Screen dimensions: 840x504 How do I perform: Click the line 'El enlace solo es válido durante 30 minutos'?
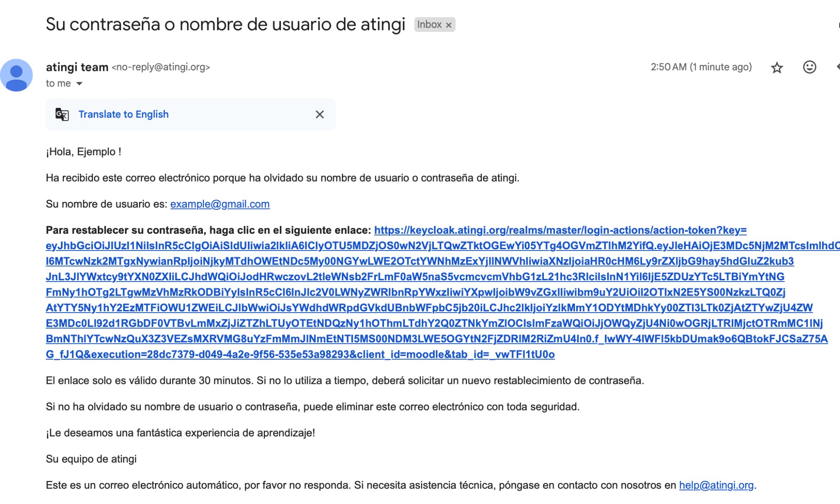point(149,381)
